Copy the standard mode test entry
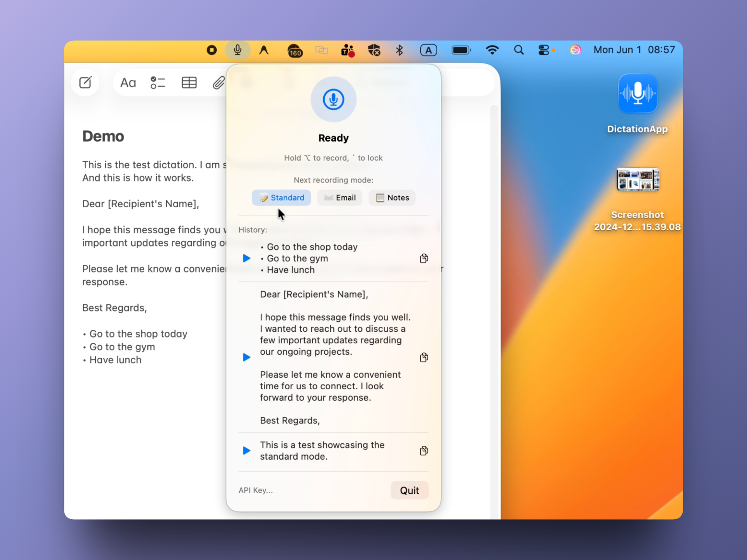 [424, 451]
